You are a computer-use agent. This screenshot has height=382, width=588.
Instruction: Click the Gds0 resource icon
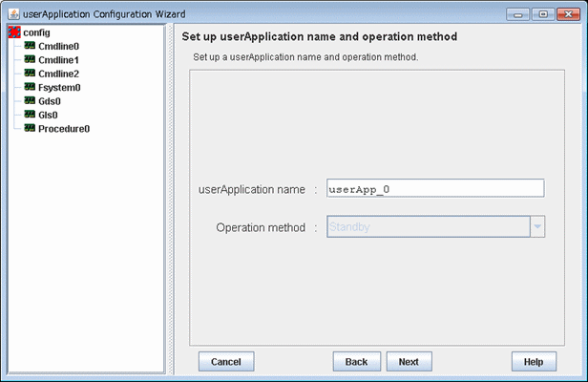point(30,100)
